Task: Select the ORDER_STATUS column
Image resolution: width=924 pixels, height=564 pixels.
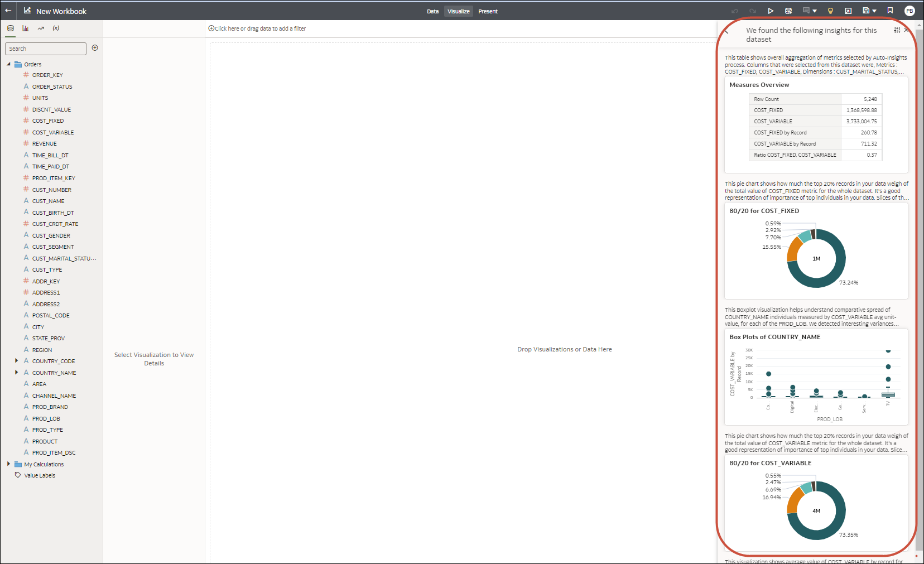Action: [x=52, y=86]
